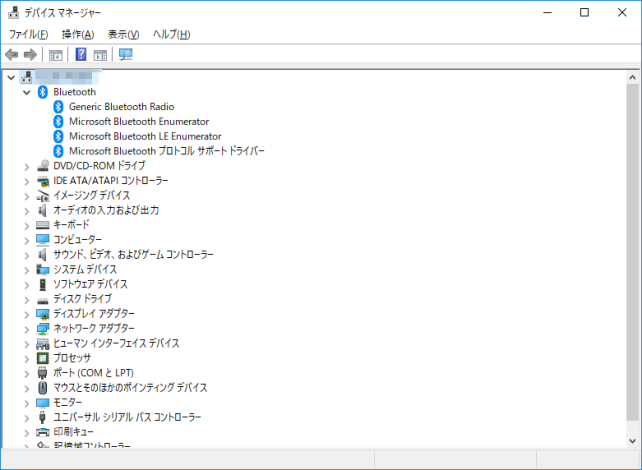Collapse the Bluetooth category
The height and width of the screenshot is (470, 642).
point(27,92)
